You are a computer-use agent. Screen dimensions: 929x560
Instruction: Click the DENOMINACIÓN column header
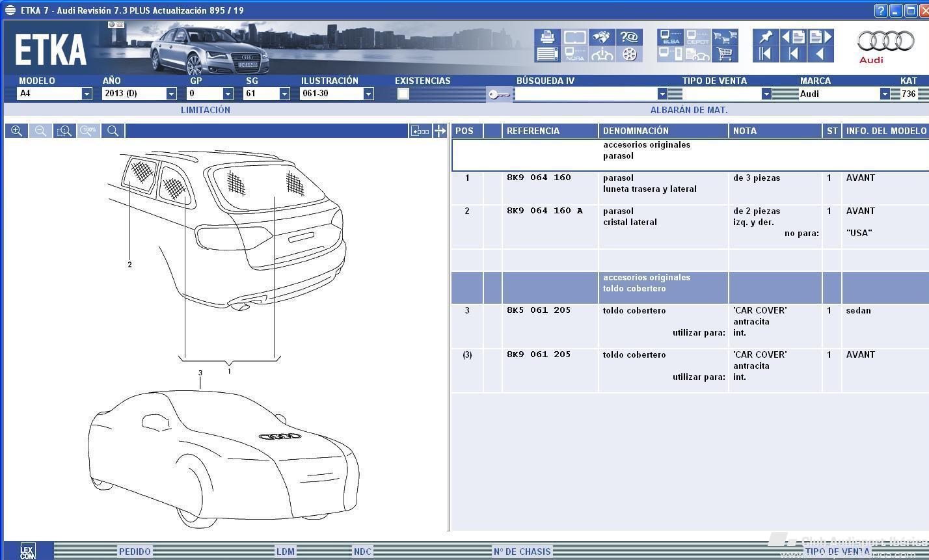click(x=663, y=131)
